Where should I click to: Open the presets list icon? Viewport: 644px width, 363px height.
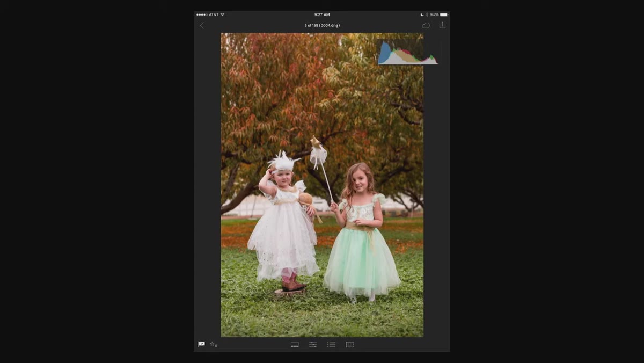[331, 344]
